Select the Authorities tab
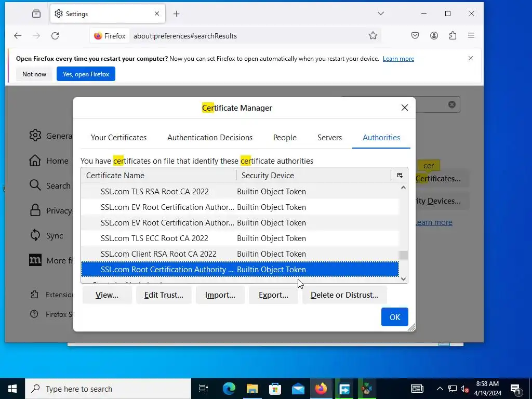 pos(381,137)
